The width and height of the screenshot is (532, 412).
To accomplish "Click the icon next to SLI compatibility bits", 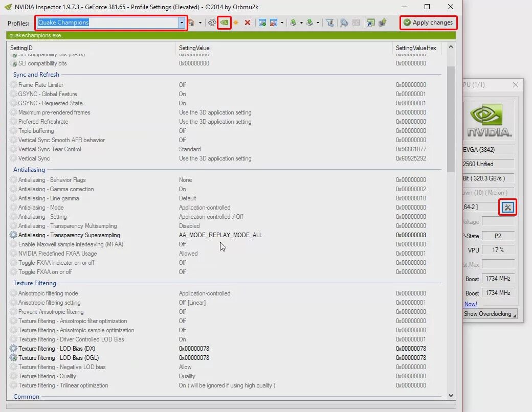I will pos(14,63).
